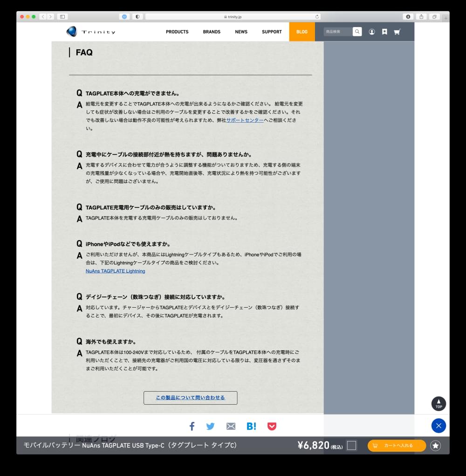Click the NuAns TAGPLATE Lightning link
Viewport: 466px width, 476px height.
coord(115,271)
